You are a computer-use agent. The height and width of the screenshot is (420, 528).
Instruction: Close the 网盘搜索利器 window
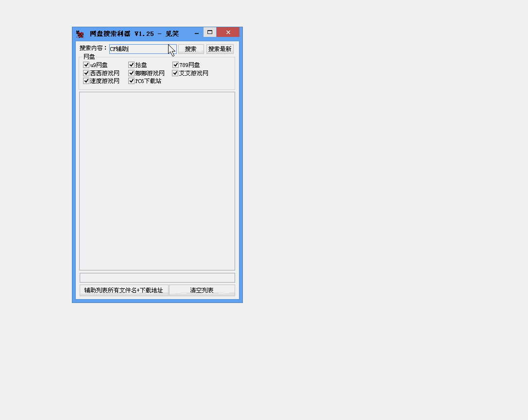[x=228, y=33]
